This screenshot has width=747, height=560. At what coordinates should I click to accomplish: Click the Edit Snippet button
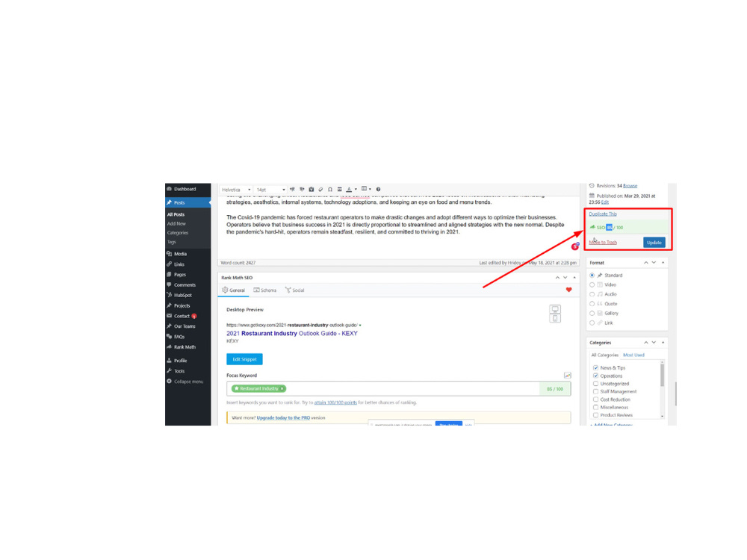click(244, 359)
